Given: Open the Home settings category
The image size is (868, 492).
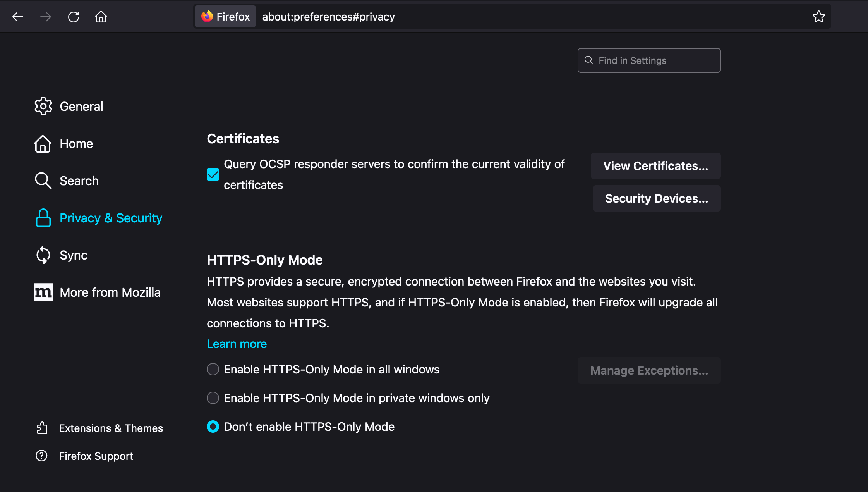Looking at the screenshot, I should [76, 144].
